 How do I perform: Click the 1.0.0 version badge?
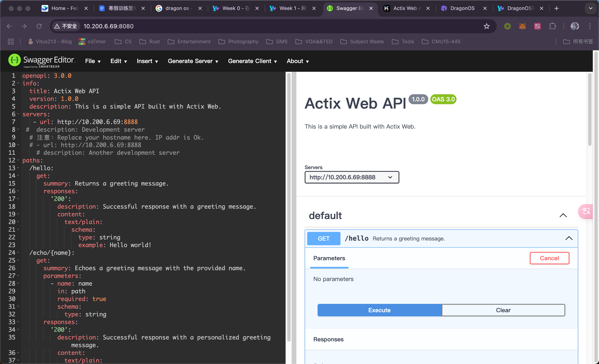point(418,99)
